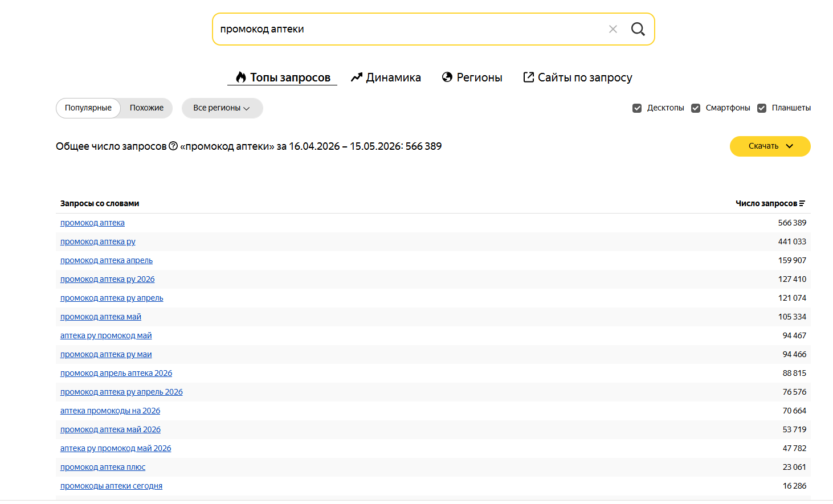
Task: Select the count 159 907
Action: [792, 260]
